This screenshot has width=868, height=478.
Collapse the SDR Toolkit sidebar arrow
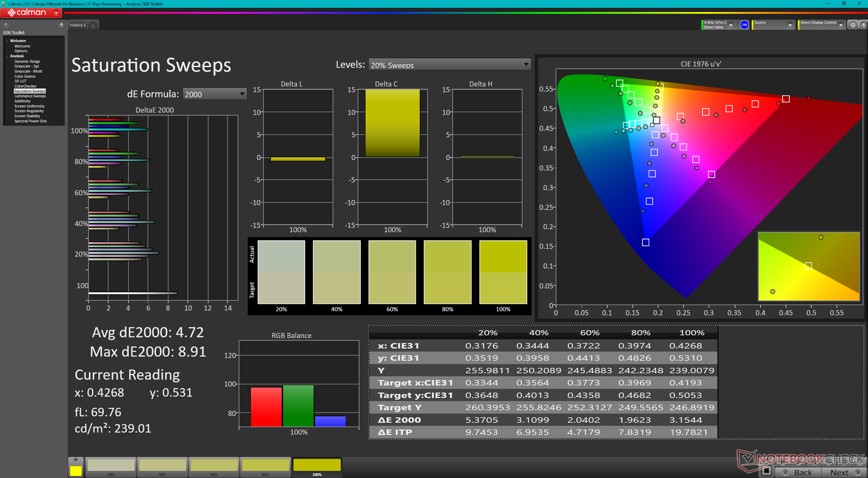[x=61, y=25]
